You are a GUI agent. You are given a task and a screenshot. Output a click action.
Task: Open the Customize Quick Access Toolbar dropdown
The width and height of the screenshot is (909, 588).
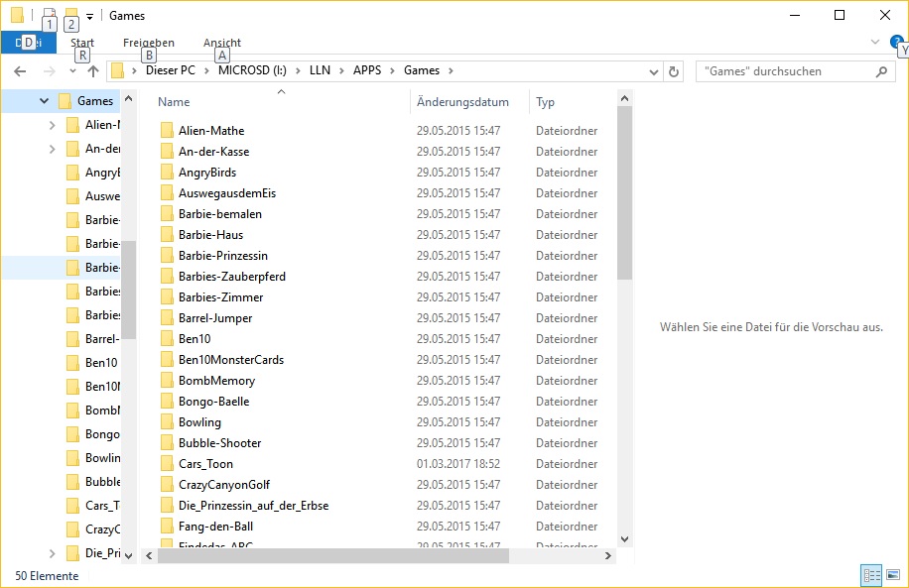(90, 16)
